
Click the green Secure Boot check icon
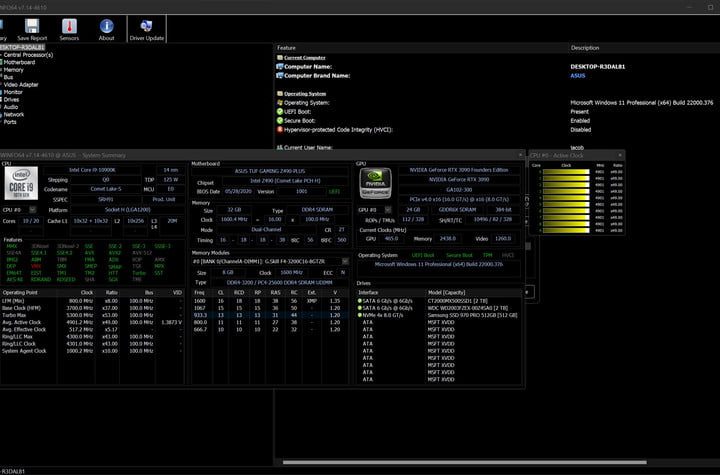(280, 121)
